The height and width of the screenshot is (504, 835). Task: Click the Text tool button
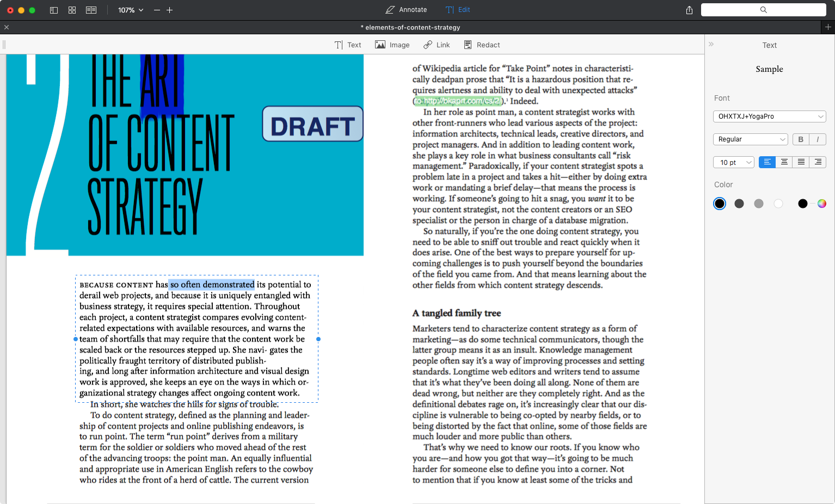(x=348, y=45)
